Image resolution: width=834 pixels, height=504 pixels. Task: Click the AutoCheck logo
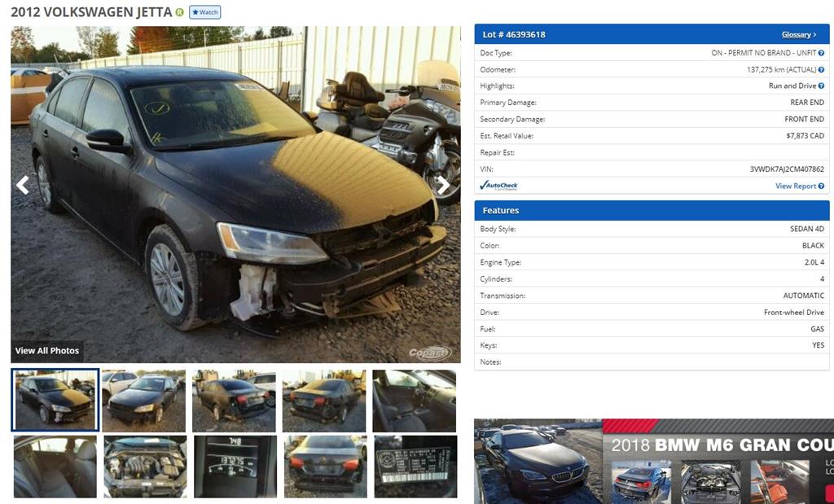coord(498,186)
